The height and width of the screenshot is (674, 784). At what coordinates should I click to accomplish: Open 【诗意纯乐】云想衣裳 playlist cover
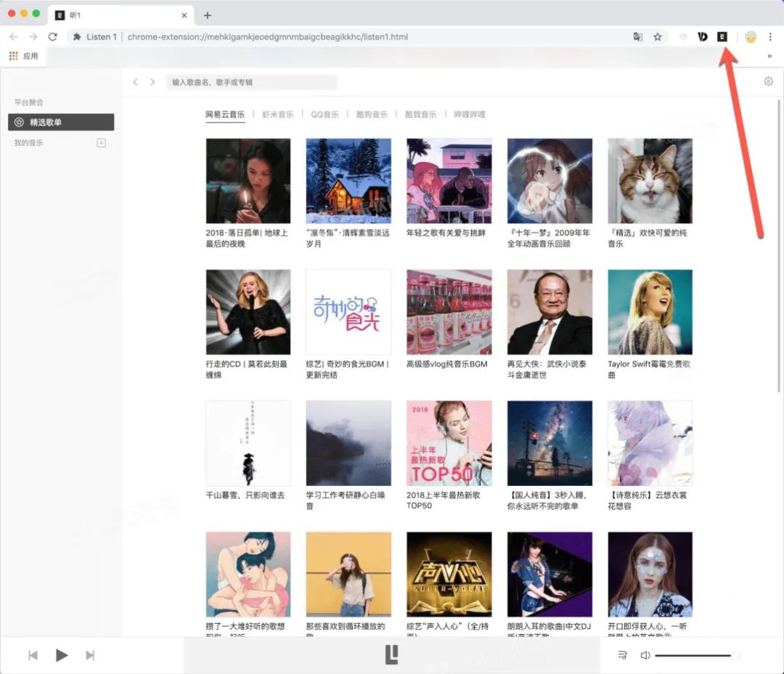pyautogui.click(x=650, y=443)
